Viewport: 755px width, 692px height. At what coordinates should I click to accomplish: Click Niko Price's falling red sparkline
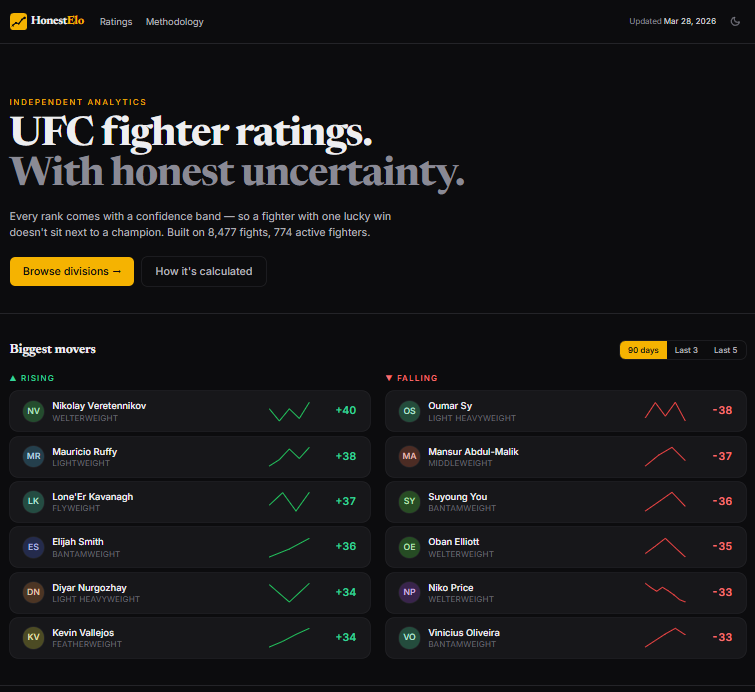click(x=665, y=592)
